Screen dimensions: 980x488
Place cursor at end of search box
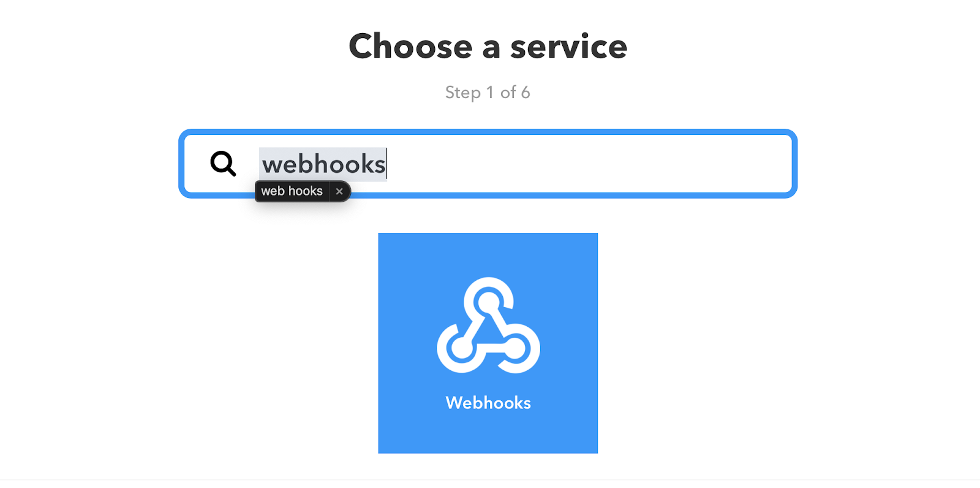coord(588,164)
